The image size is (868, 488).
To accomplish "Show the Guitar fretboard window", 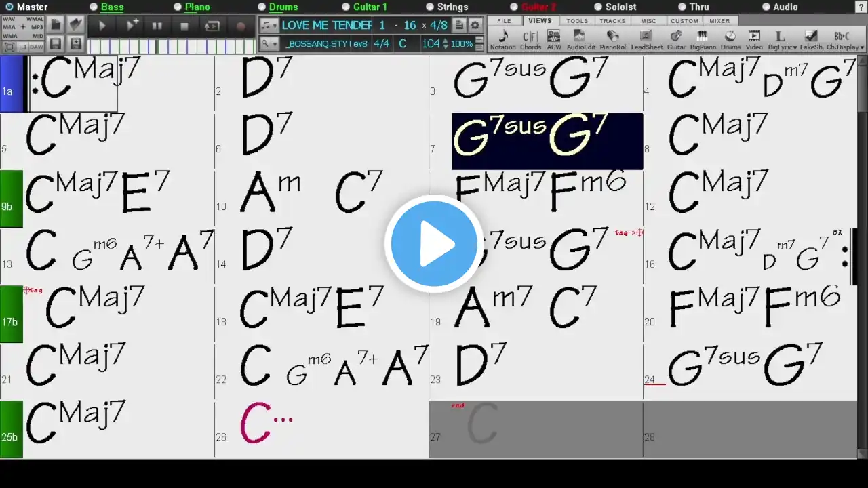I will 676,40.
